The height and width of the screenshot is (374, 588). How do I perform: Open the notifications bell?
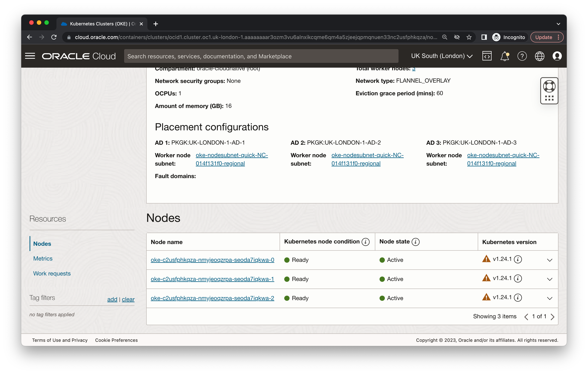(504, 56)
